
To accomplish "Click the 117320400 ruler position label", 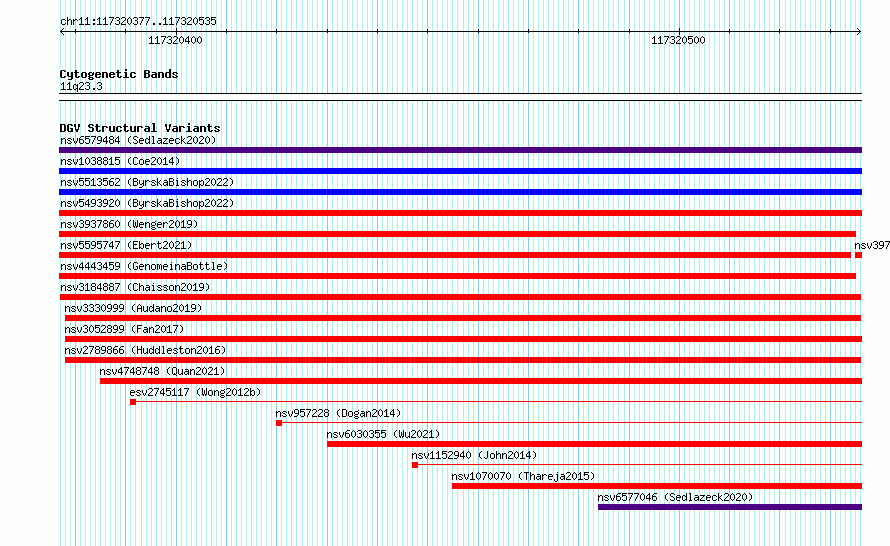I will (x=175, y=40).
